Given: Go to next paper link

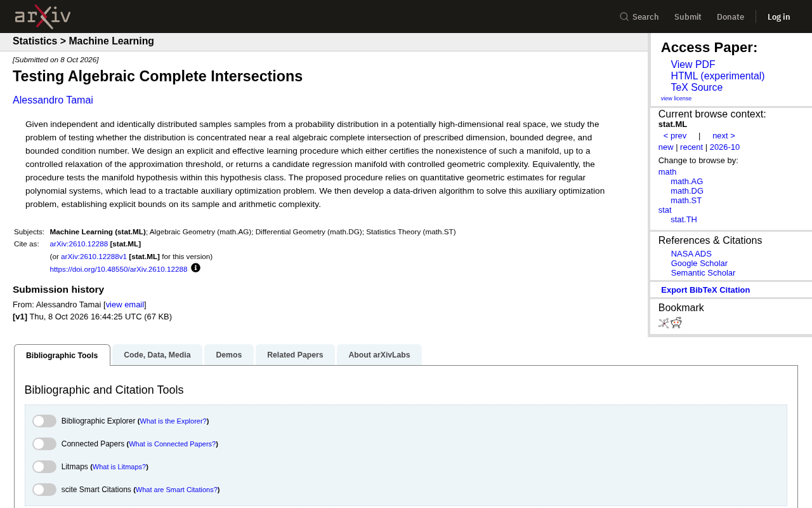Looking at the screenshot, I should (x=724, y=136).
